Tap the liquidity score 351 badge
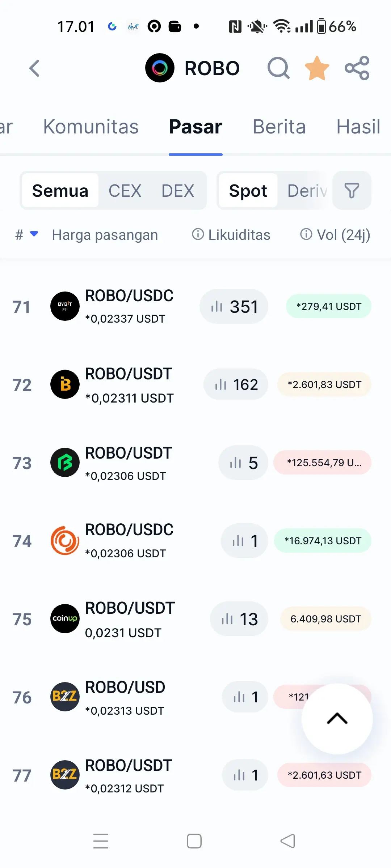Screen dimensions: 391x868 [x=234, y=307]
